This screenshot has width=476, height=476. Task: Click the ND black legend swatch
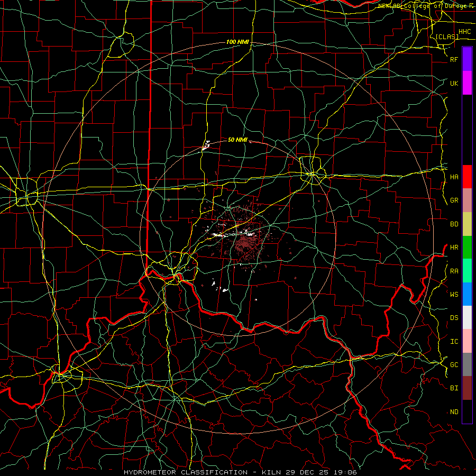pyautogui.click(x=467, y=411)
